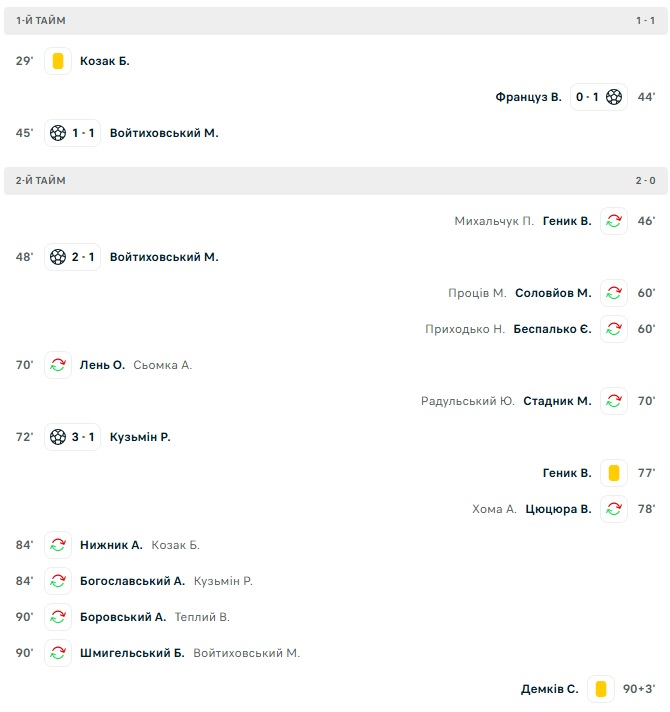Click the yellow card icon beside Козак Б.
This screenshot has width=670, height=712.
(58, 61)
